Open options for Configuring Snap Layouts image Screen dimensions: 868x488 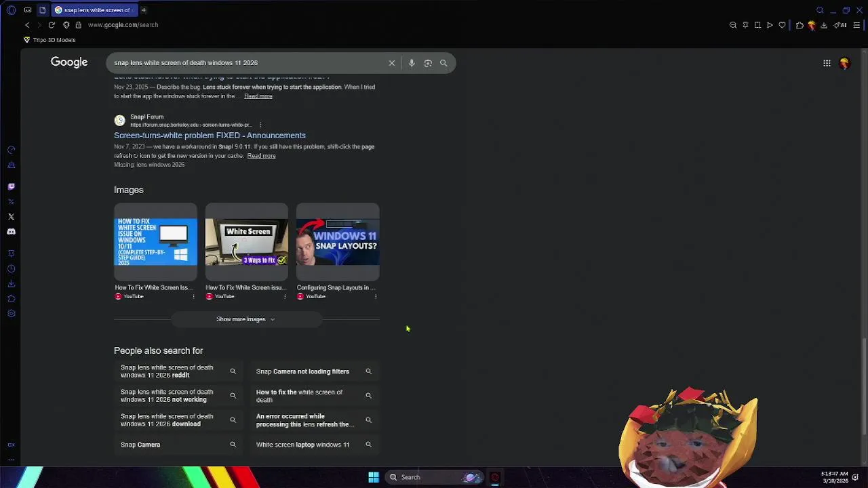coord(376,296)
